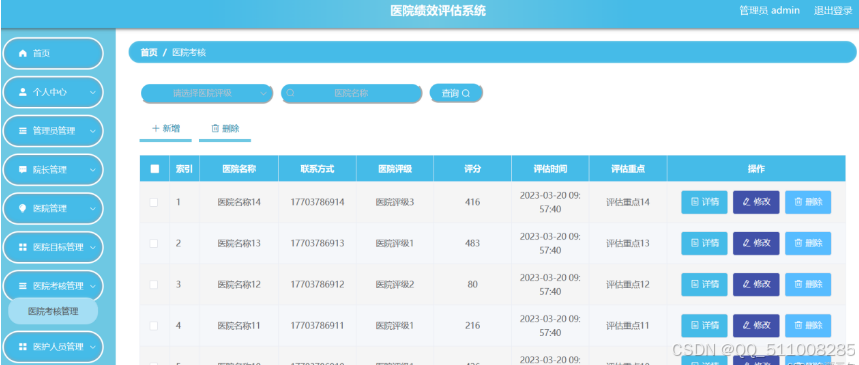Click the trash icon of the toolbar 删除
859x365 pixels.
(x=215, y=128)
